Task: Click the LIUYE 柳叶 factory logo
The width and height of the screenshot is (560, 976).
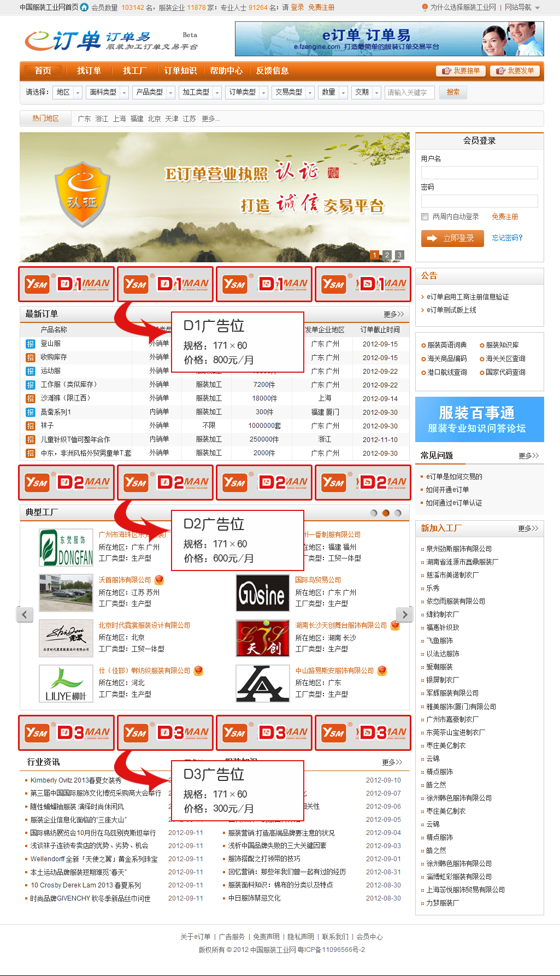Action: point(66,683)
